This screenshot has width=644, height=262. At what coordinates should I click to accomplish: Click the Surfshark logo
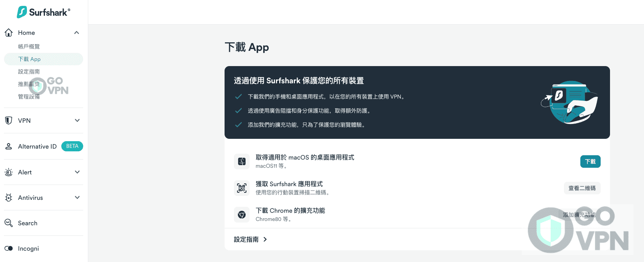(43, 12)
